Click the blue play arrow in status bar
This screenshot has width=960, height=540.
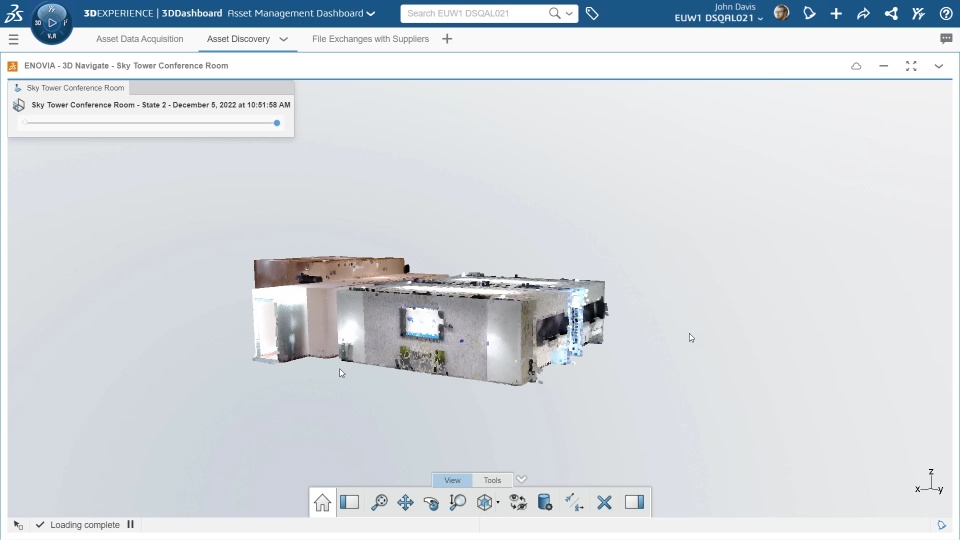point(942,525)
